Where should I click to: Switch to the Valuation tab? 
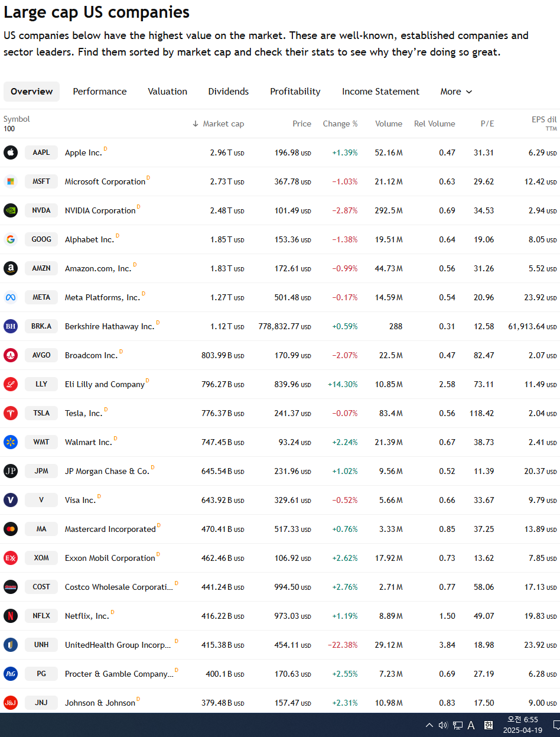pyautogui.click(x=168, y=92)
